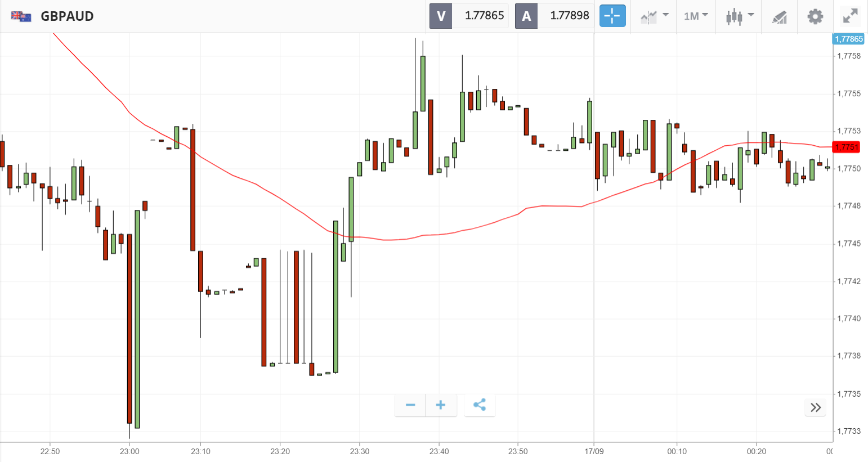868x462 pixels.
Task: Toggle the crosshair cursor button
Action: pos(612,16)
